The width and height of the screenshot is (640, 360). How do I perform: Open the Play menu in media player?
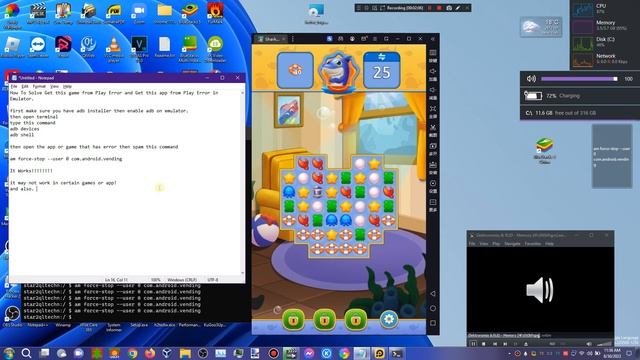click(x=496, y=244)
